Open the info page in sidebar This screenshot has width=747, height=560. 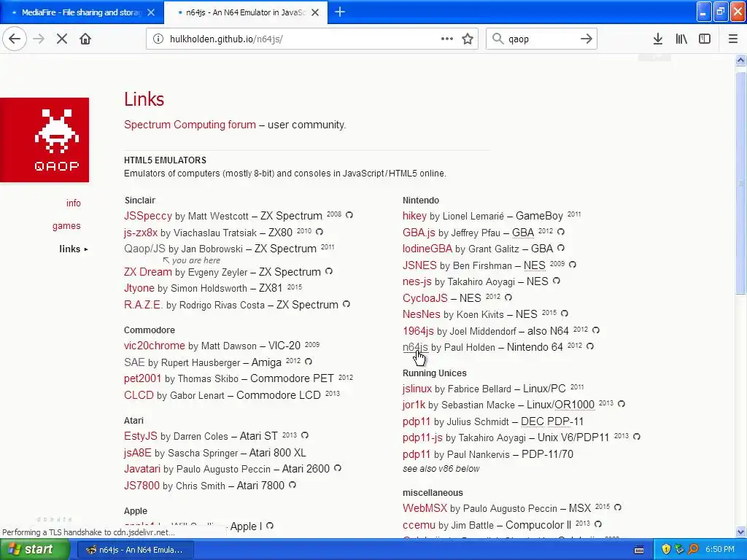click(x=74, y=203)
